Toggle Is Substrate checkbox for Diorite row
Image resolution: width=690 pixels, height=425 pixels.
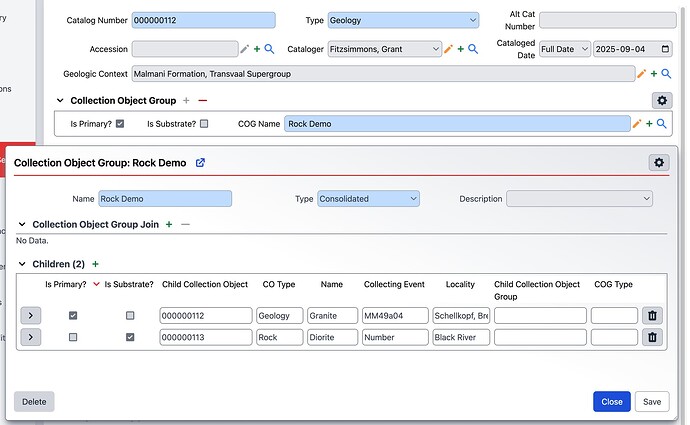point(129,337)
